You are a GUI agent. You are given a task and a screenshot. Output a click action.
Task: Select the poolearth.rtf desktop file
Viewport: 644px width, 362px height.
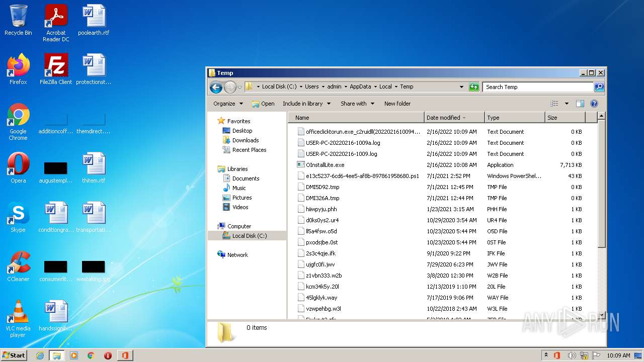tap(94, 20)
